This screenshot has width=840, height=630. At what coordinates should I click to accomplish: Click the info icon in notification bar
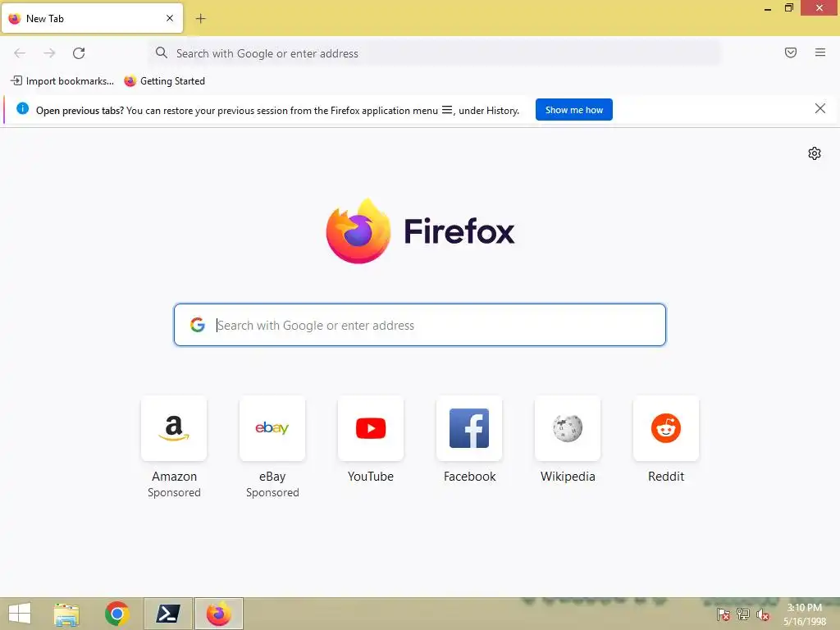pos(22,108)
